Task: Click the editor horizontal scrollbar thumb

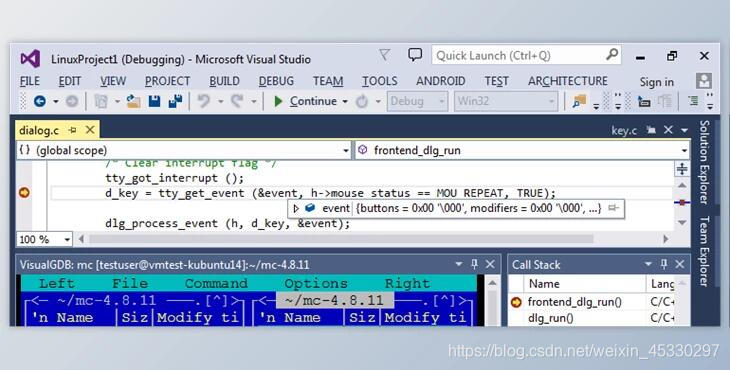Action: click(x=341, y=239)
